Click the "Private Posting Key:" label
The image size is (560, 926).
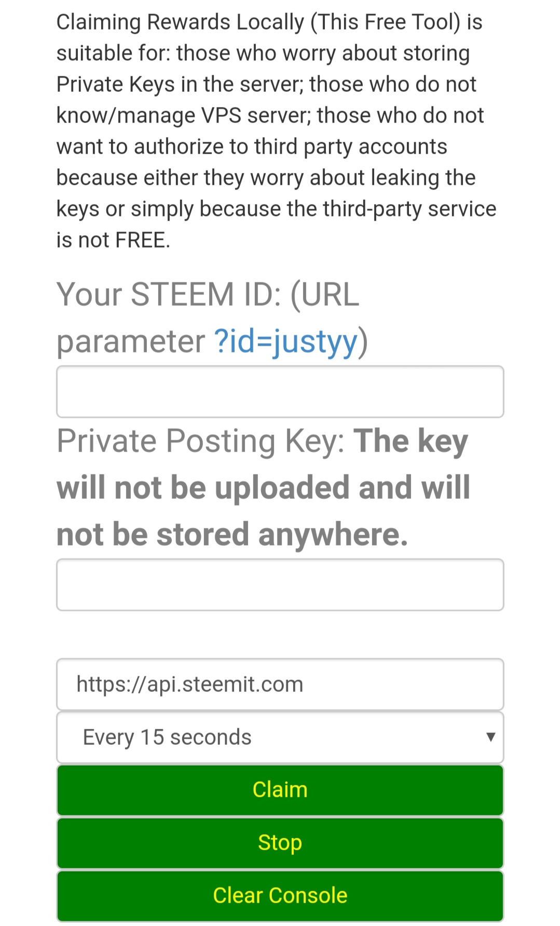(x=200, y=441)
